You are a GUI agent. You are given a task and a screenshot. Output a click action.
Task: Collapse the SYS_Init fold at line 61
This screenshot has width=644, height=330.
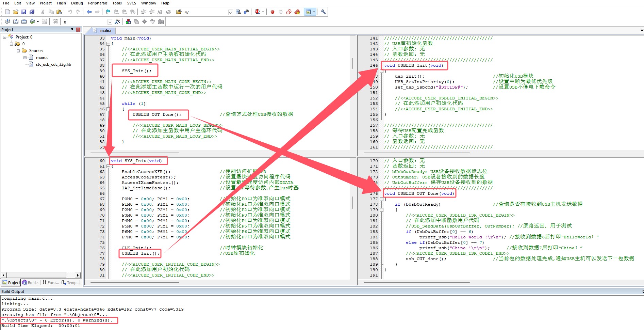coord(108,166)
